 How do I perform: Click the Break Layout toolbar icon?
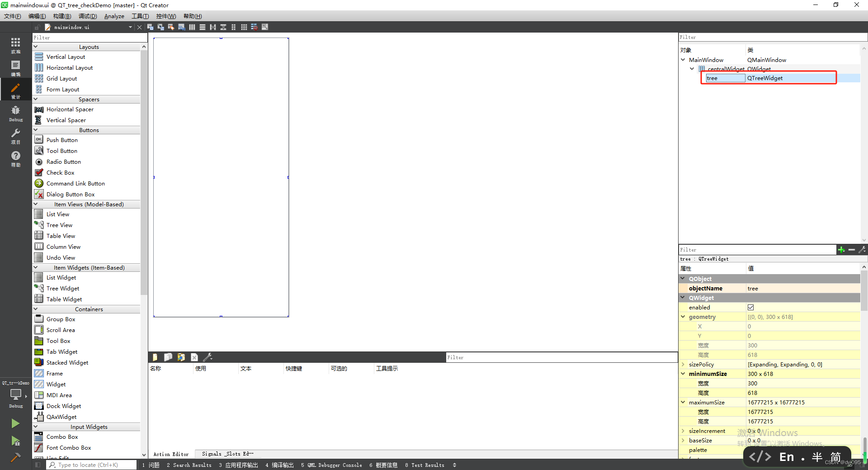pyautogui.click(x=255, y=27)
